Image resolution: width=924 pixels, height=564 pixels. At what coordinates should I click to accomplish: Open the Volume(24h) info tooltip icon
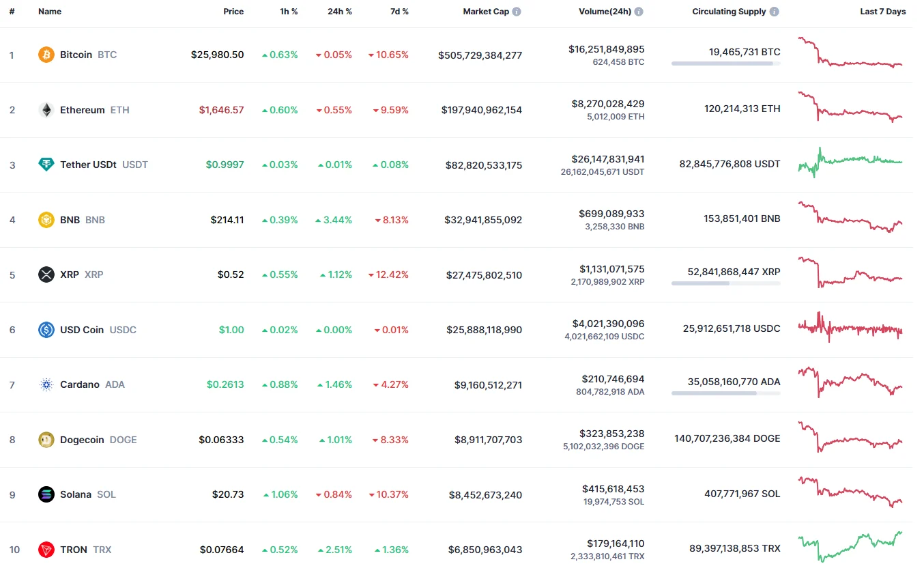(x=639, y=11)
